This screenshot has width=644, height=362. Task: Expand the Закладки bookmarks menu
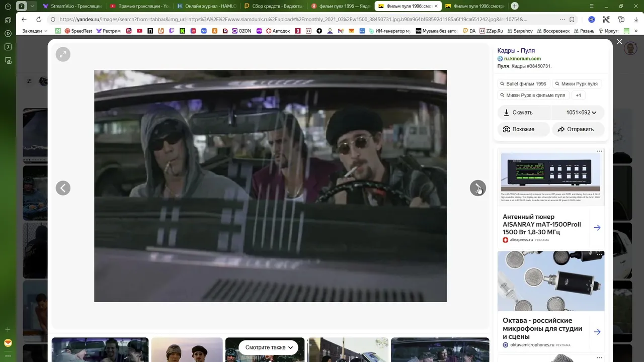point(35,31)
